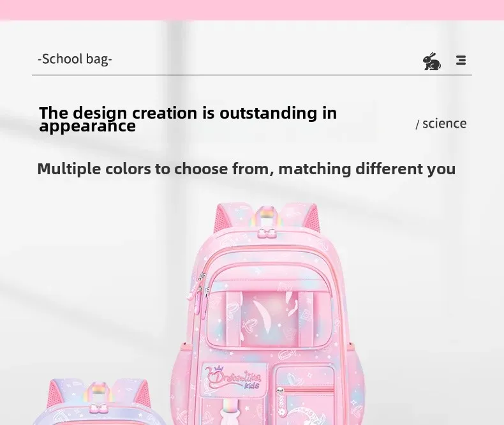
Task: Click the black rabbit logo icon
Action: [x=432, y=61]
